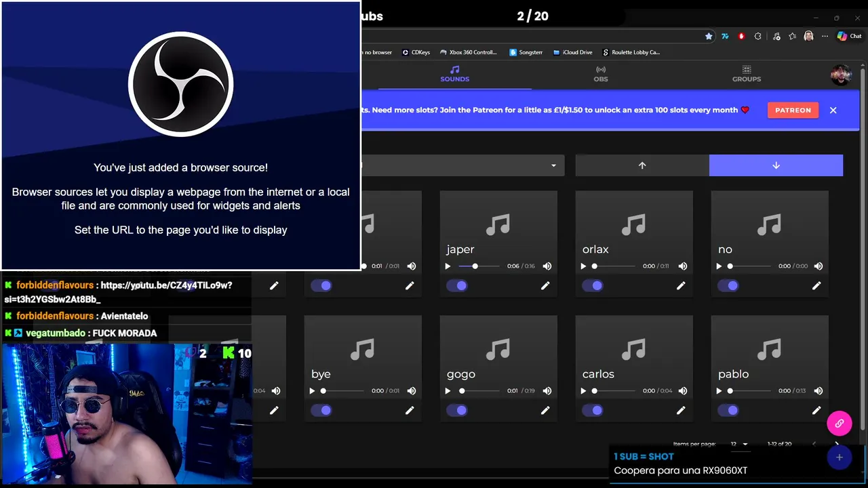
Task: Toggle the carlos sound switch off
Action: (x=593, y=411)
